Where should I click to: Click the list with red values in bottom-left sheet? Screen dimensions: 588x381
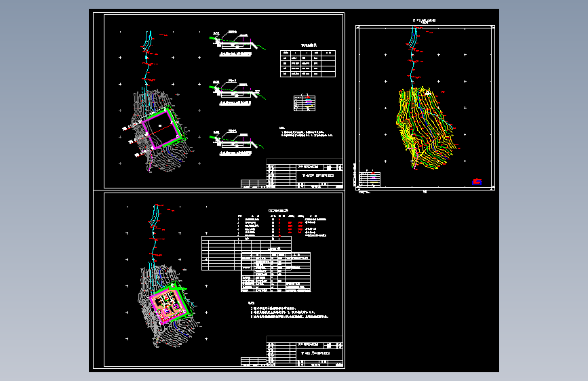pos(282,226)
